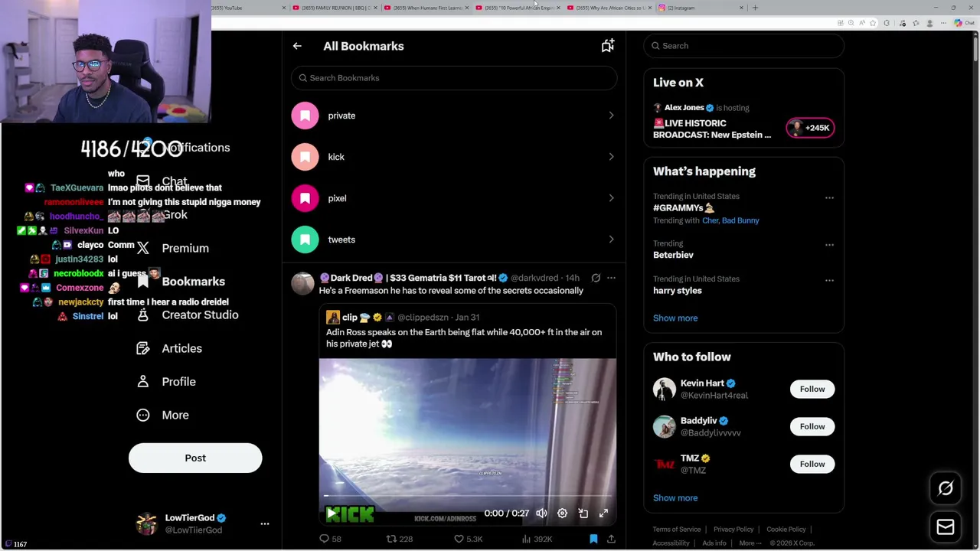
Task: Join the +245K listeners live space
Action: pyautogui.click(x=810, y=128)
